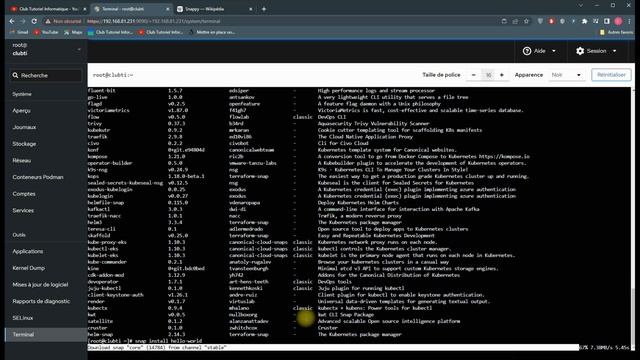Click the forward navigation arrow
This screenshot has width=640, height=360.
[23, 21]
